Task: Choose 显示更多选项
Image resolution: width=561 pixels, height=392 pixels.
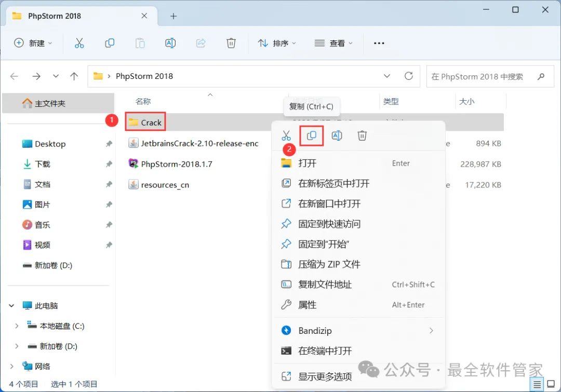Action: click(358, 376)
